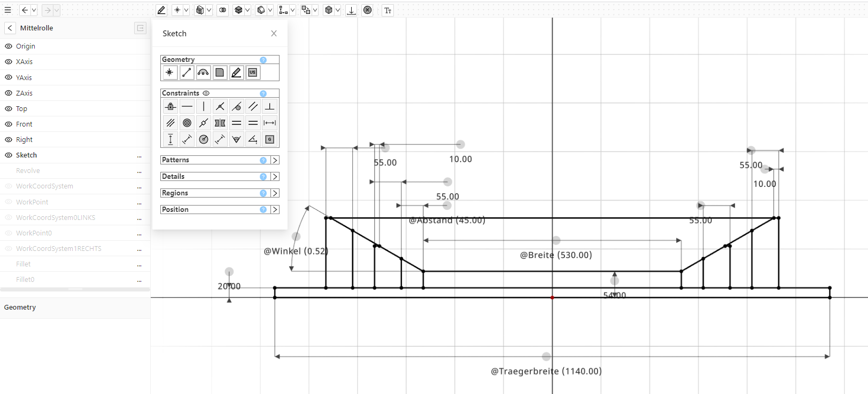This screenshot has height=394, width=868.
Task: Toggle constraints visibility eye icon
Action: click(206, 93)
